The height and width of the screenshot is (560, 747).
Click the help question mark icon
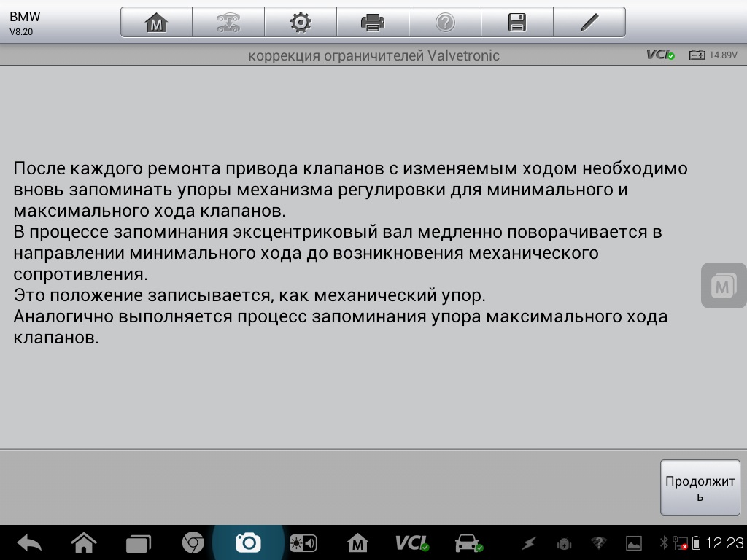tap(444, 23)
